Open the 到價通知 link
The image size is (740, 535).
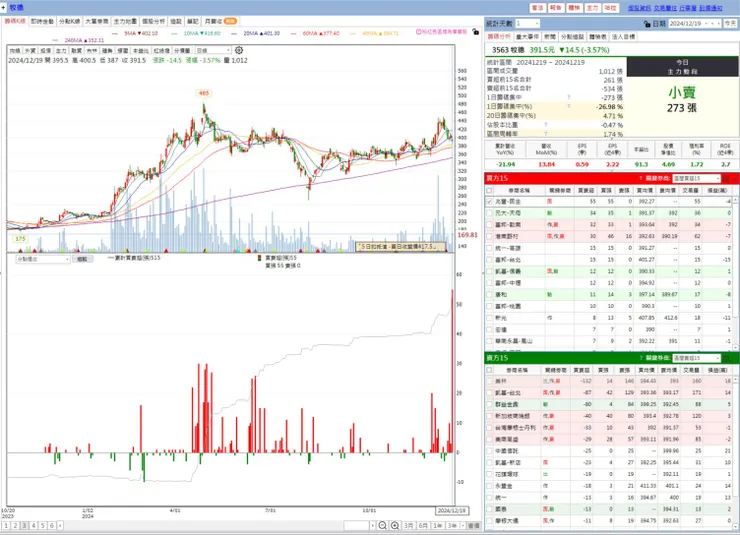pos(710,8)
